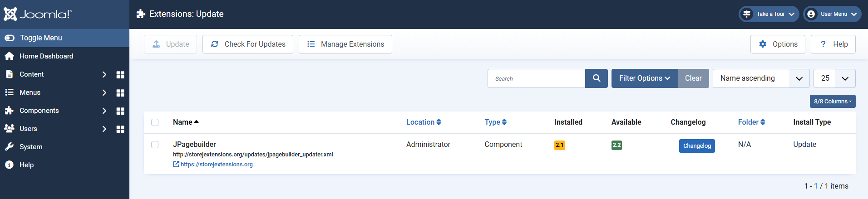Click the jpagebuilder_updater.xml URL text

(253, 155)
